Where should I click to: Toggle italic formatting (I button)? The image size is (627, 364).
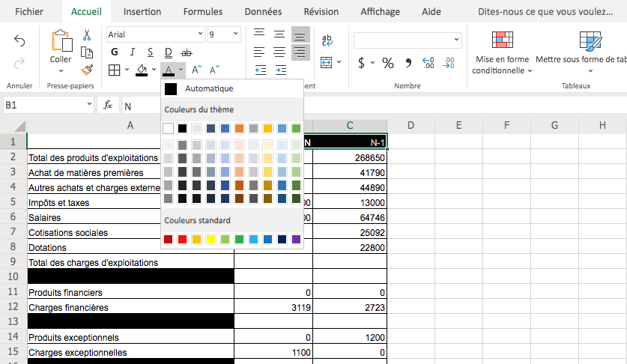(x=133, y=52)
